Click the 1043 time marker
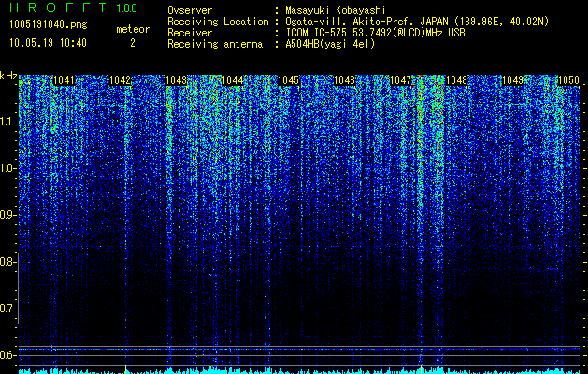 177,80
